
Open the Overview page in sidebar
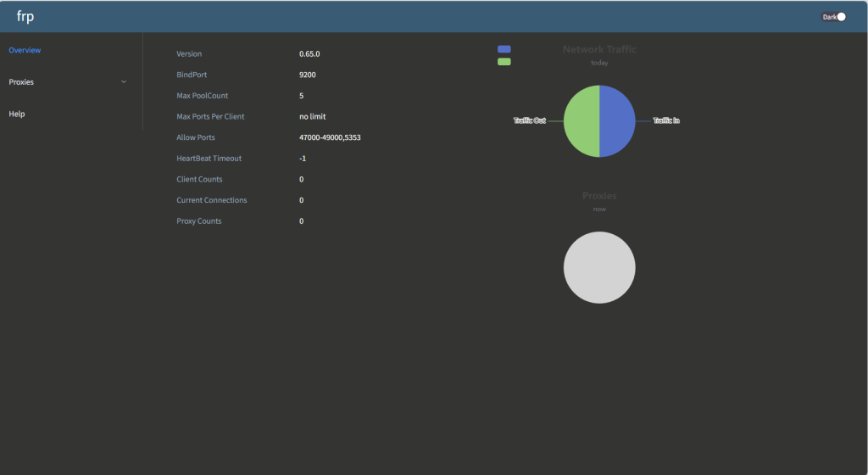(25, 50)
